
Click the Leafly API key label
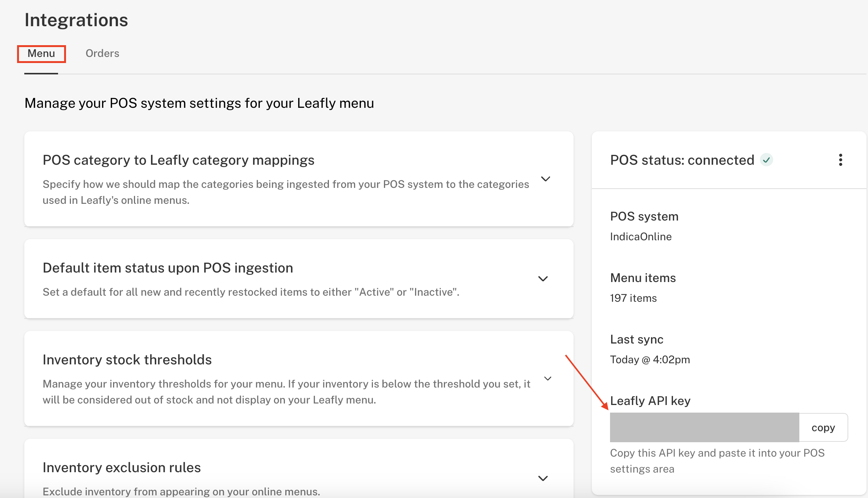point(650,401)
